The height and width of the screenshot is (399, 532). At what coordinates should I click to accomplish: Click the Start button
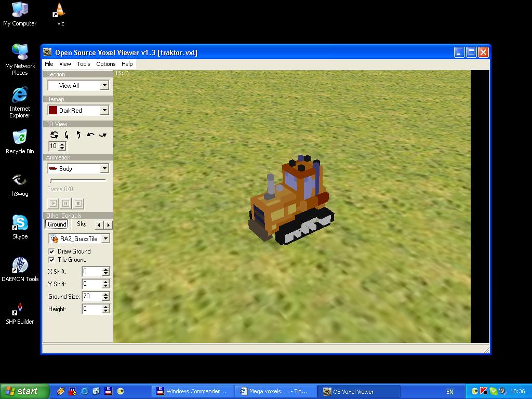(24, 391)
